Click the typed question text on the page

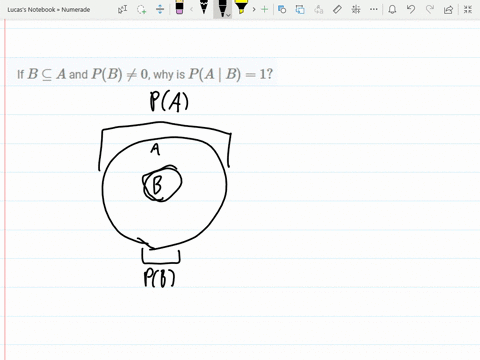click(x=145, y=74)
